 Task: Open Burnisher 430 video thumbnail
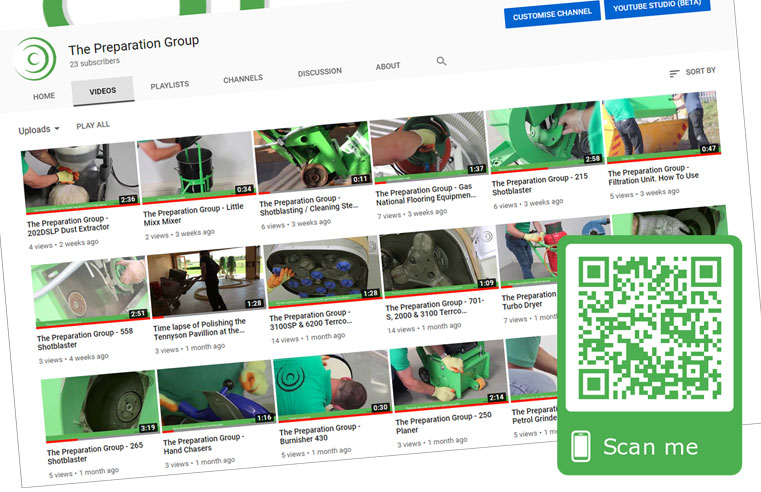coord(332,385)
